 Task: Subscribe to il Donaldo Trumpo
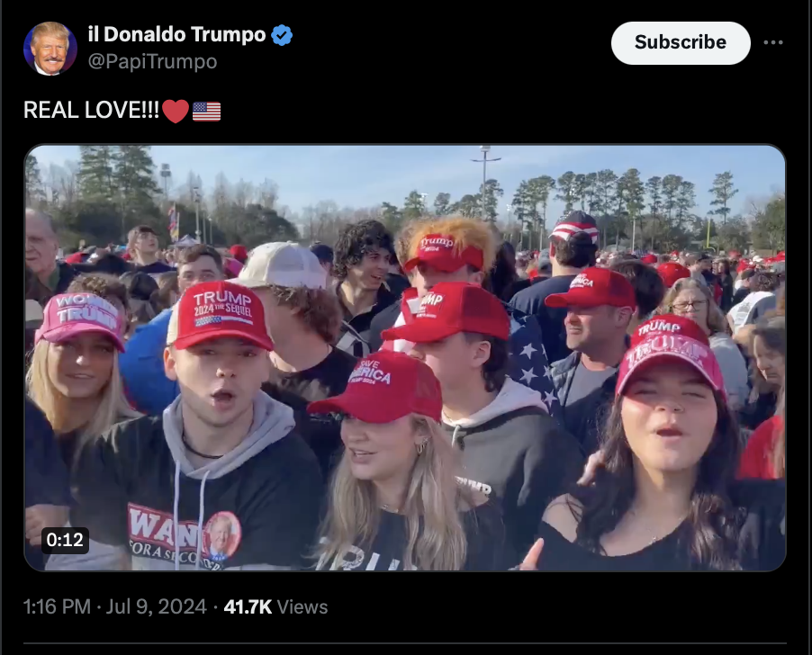[x=681, y=42]
